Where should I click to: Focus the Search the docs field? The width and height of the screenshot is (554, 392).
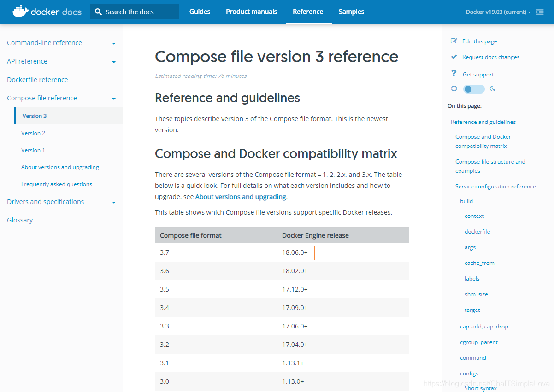134,12
